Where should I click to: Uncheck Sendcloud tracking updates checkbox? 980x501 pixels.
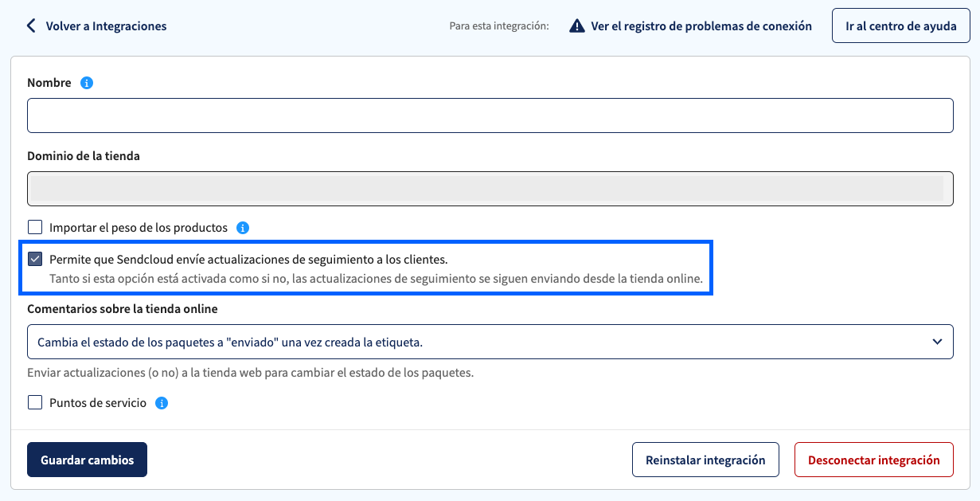pos(35,259)
